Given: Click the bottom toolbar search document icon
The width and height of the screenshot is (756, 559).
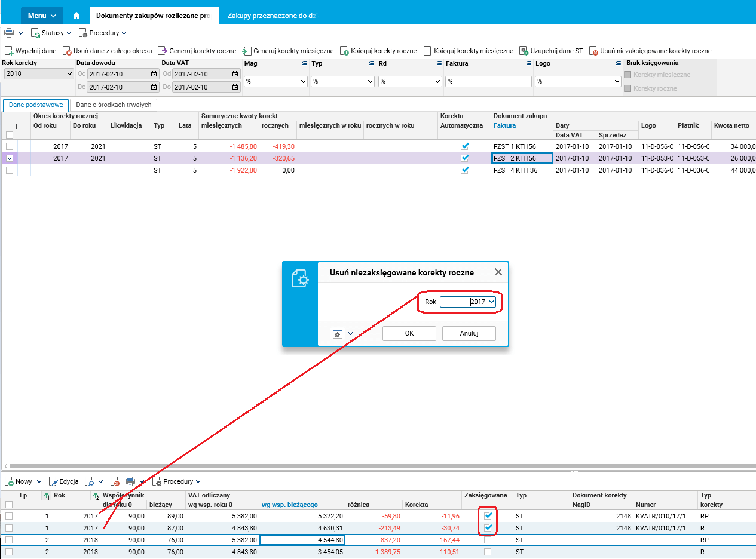Looking at the screenshot, I should pos(89,481).
